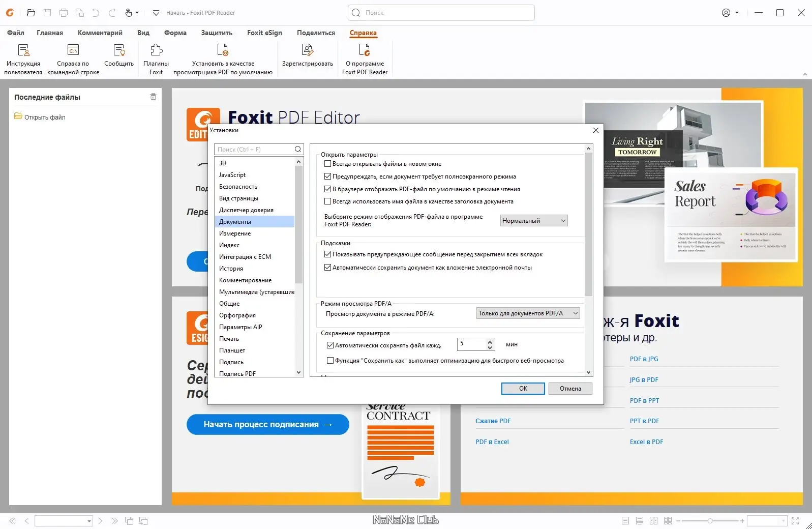Click the search magnifier in preferences search box
The height and width of the screenshot is (529, 812).
coord(298,149)
